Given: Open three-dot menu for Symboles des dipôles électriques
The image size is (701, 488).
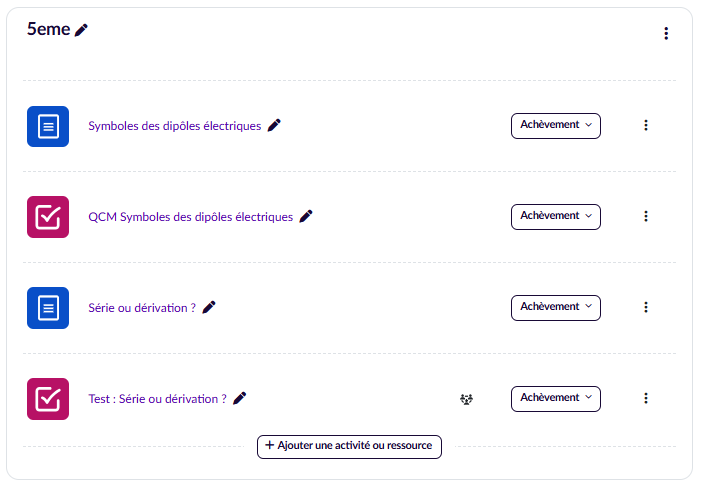Looking at the screenshot, I should [x=646, y=125].
